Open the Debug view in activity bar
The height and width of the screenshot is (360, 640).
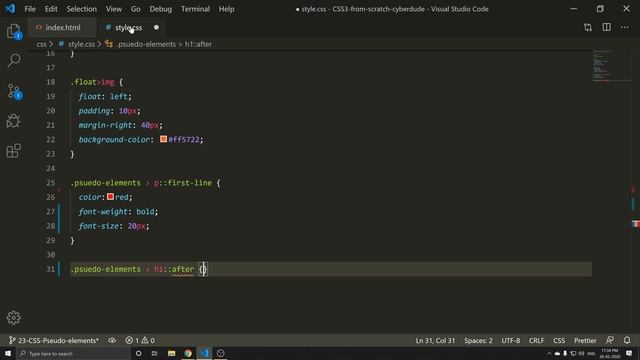[x=13, y=121]
